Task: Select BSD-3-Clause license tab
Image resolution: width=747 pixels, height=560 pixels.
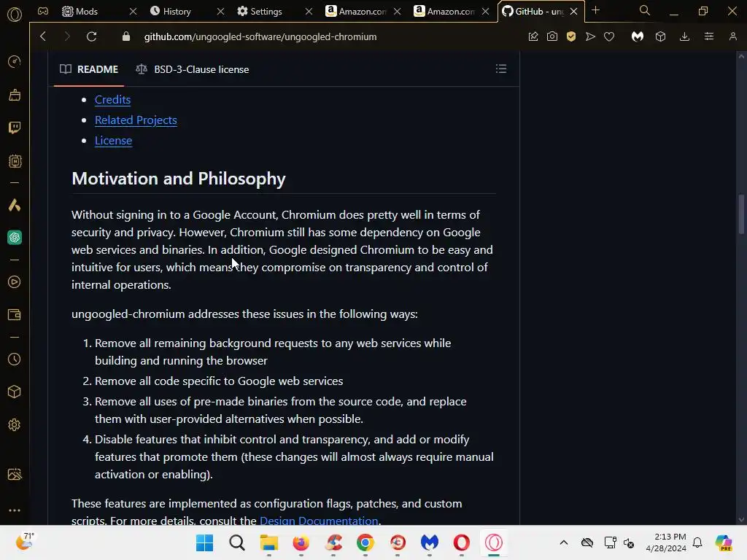Action: [193, 69]
